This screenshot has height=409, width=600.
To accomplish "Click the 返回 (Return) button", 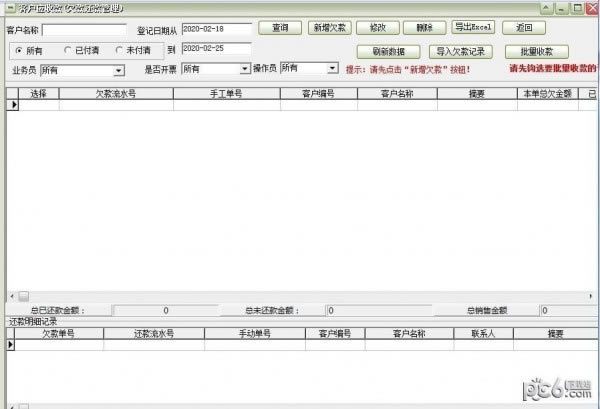I will (524, 28).
